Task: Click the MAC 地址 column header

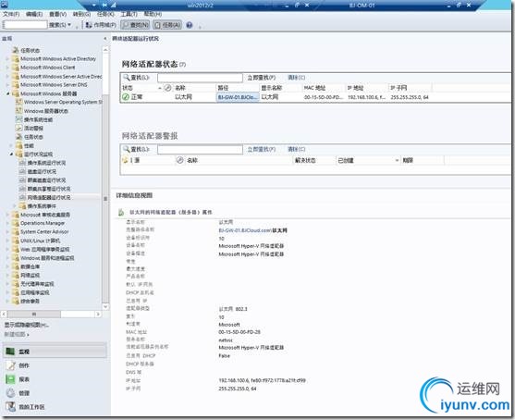Action: (314, 88)
